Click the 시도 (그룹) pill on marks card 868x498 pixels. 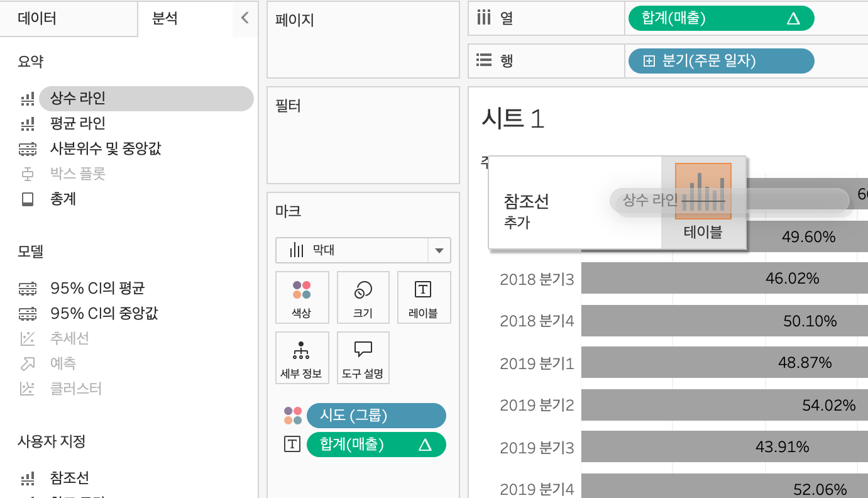click(376, 416)
